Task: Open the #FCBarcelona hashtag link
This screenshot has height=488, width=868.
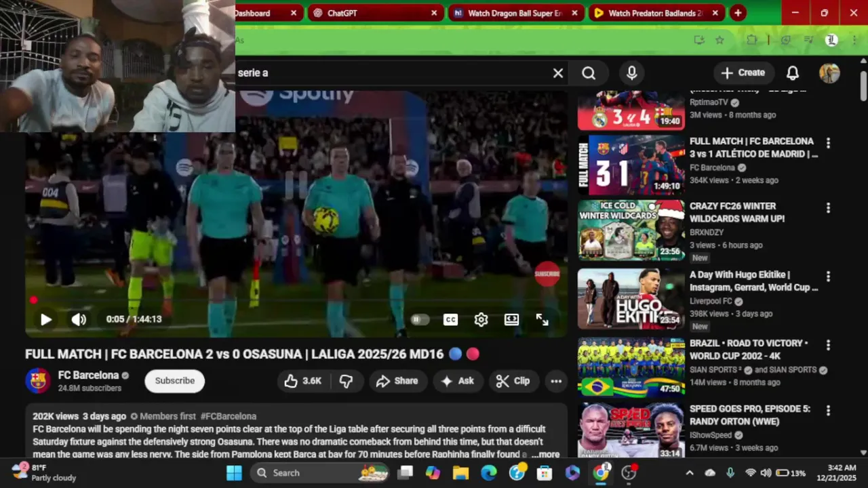Action: (228, 416)
